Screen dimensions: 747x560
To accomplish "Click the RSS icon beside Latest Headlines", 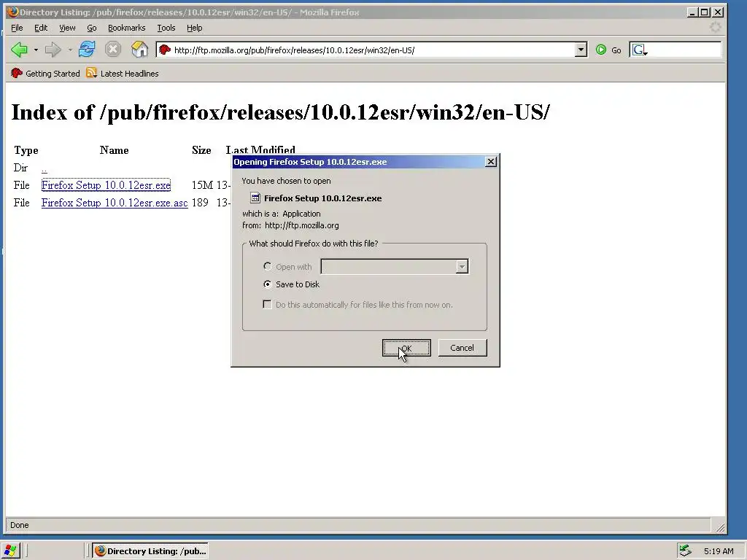I will (x=91, y=73).
